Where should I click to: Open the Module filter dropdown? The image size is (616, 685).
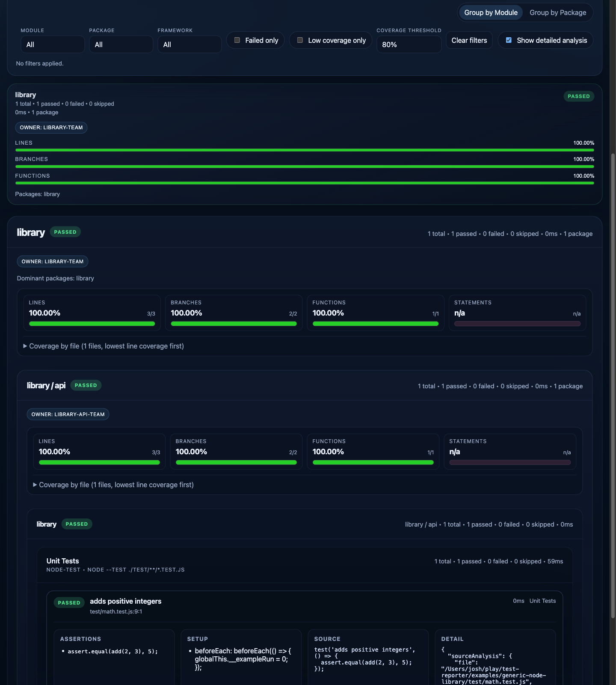53,45
